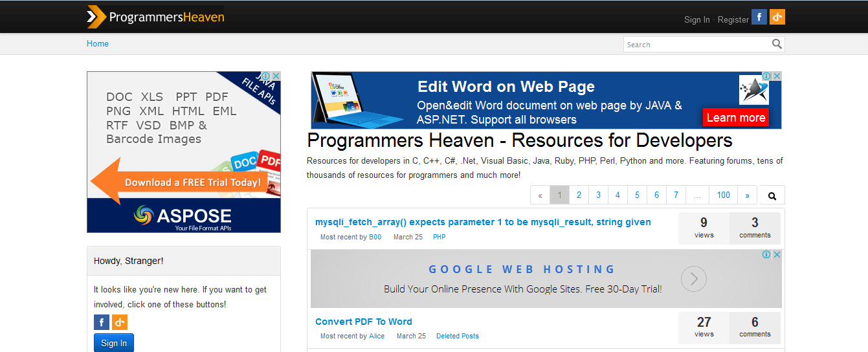
Task: Click the ProgrammersHeaven logo
Action: pyautogui.click(x=155, y=17)
